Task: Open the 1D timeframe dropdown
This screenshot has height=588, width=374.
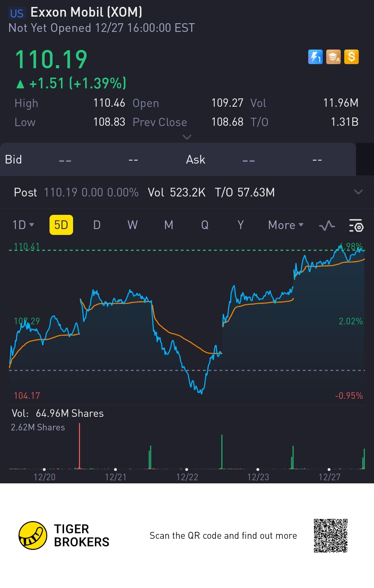Action: (23, 225)
